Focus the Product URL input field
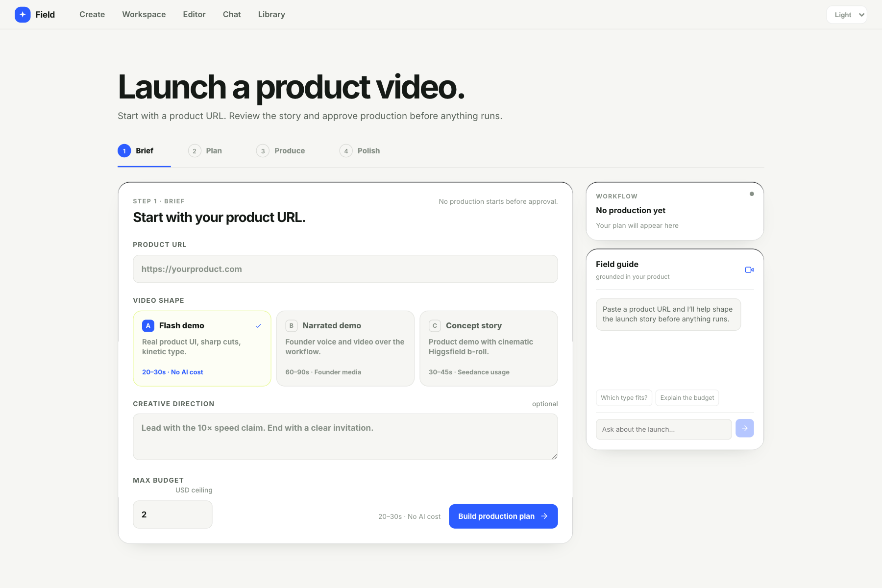The width and height of the screenshot is (882, 588). coord(345,269)
